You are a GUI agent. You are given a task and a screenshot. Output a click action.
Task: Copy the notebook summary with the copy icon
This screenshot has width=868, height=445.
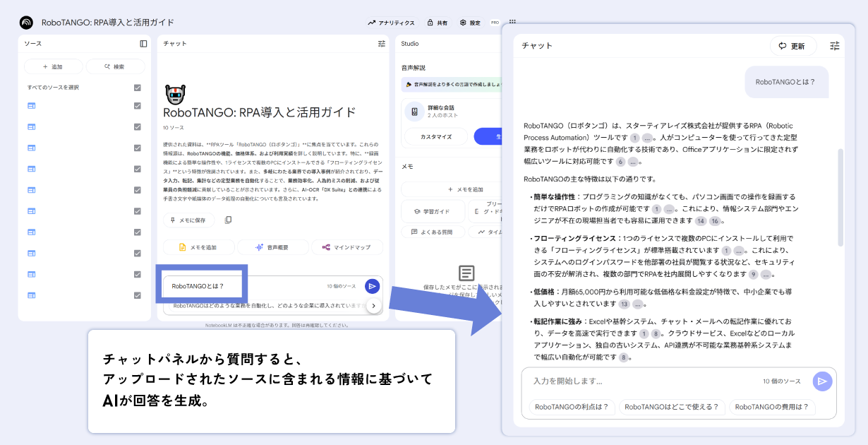pyautogui.click(x=228, y=220)
